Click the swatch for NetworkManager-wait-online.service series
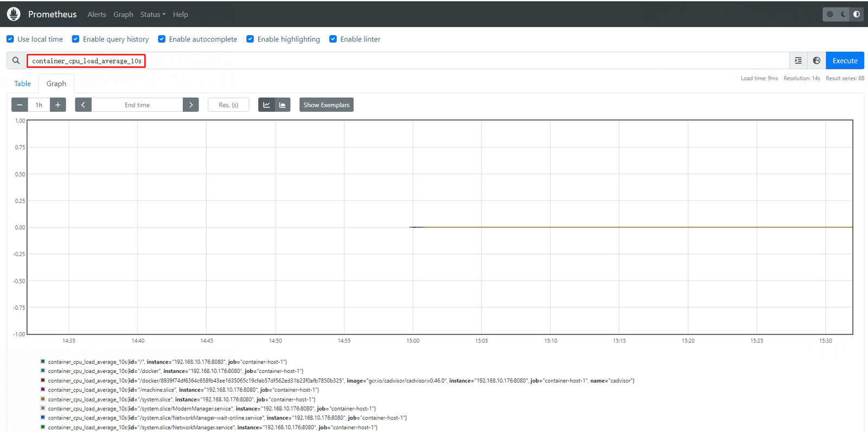The image size is (868, 432). pos(43,417)
